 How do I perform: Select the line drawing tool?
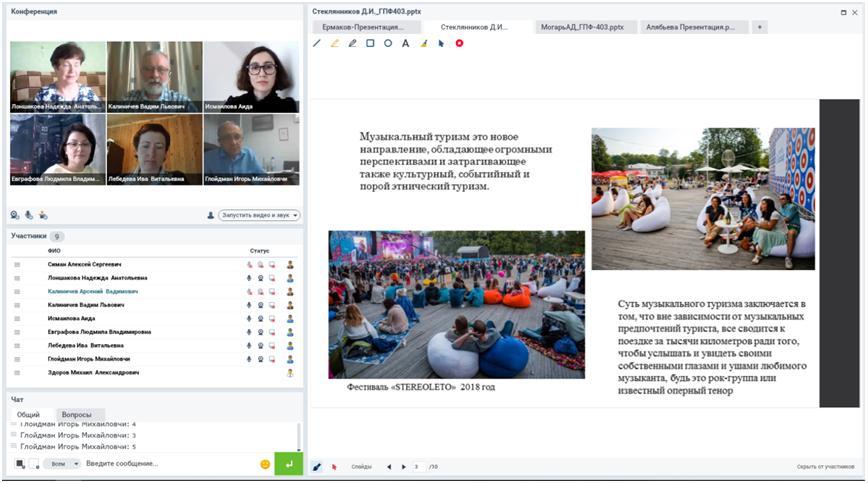[317, 43]
